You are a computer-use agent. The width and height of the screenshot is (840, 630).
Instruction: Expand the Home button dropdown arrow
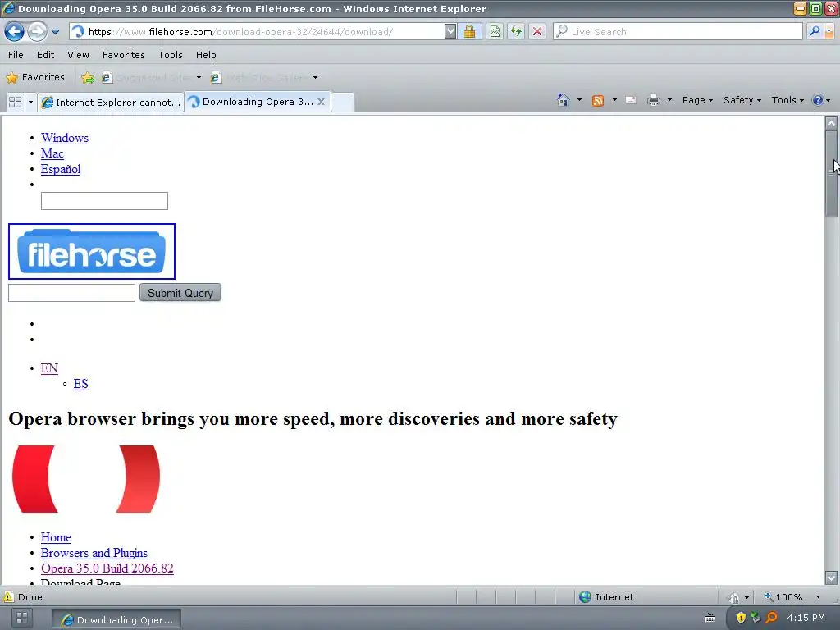pos(579,100)
